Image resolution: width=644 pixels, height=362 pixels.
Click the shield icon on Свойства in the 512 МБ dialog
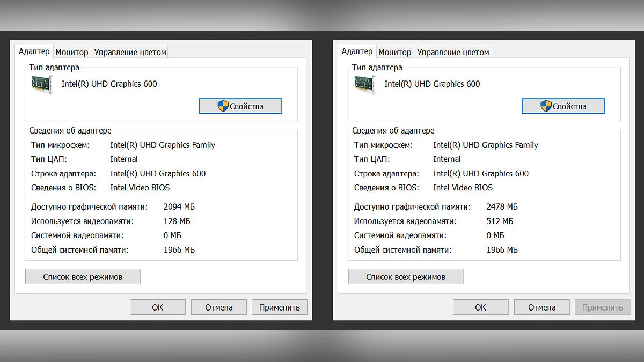[546, 106]
